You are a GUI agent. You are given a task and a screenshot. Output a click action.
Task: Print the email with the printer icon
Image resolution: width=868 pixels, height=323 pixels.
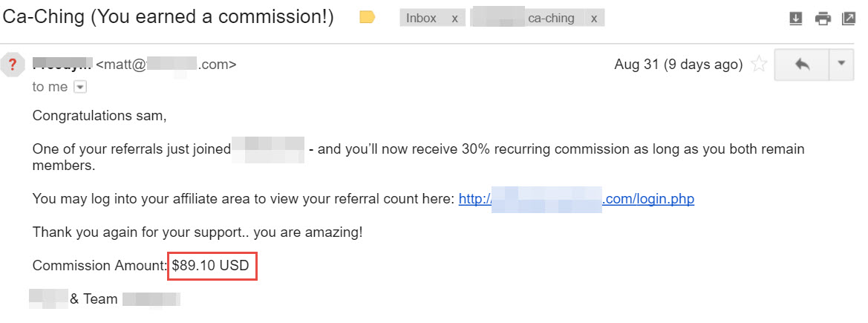[x=823, y=19]
